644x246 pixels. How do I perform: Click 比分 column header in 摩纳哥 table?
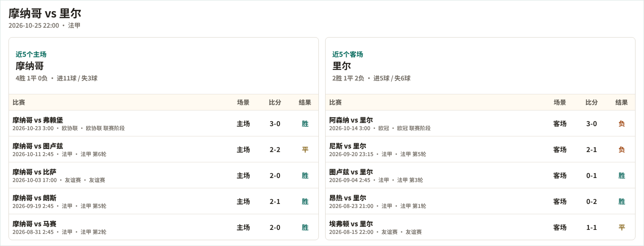(275, 102)
